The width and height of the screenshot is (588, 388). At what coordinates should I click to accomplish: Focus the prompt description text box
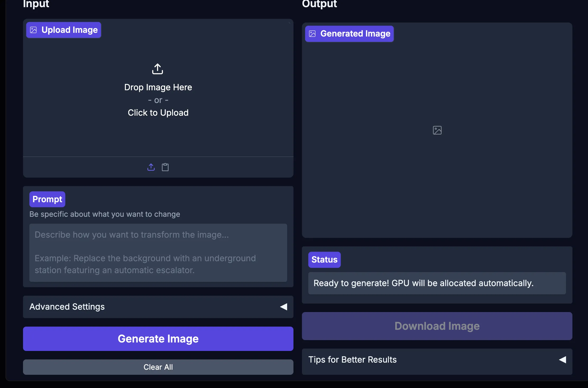[158, 252]
